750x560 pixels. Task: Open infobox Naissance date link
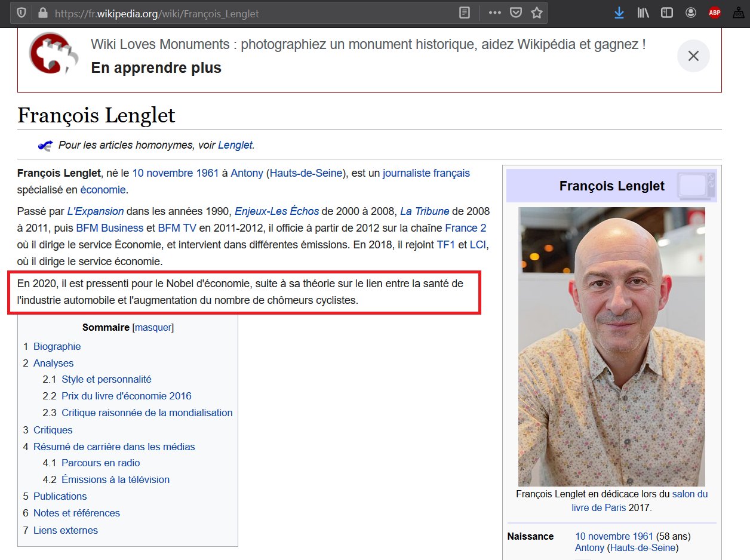coord(614,536)
